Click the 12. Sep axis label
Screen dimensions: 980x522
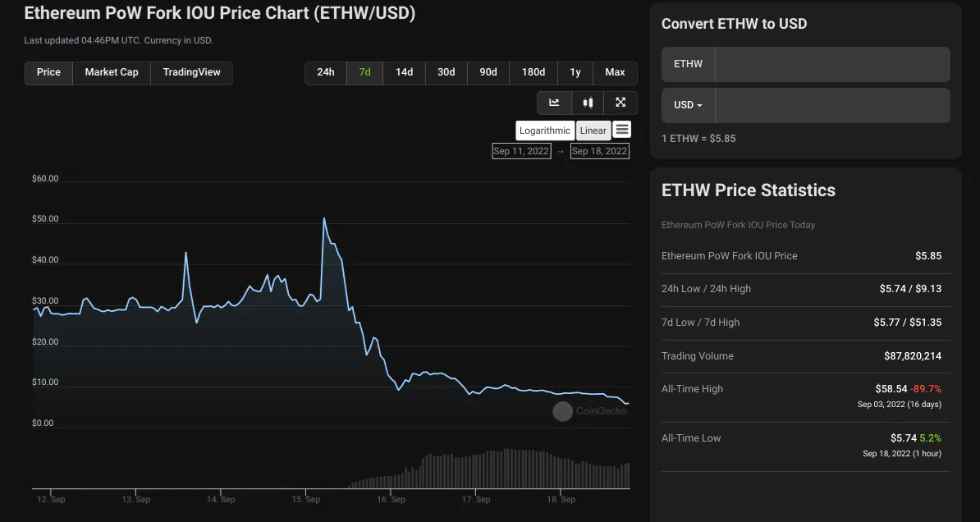(51, 500)
